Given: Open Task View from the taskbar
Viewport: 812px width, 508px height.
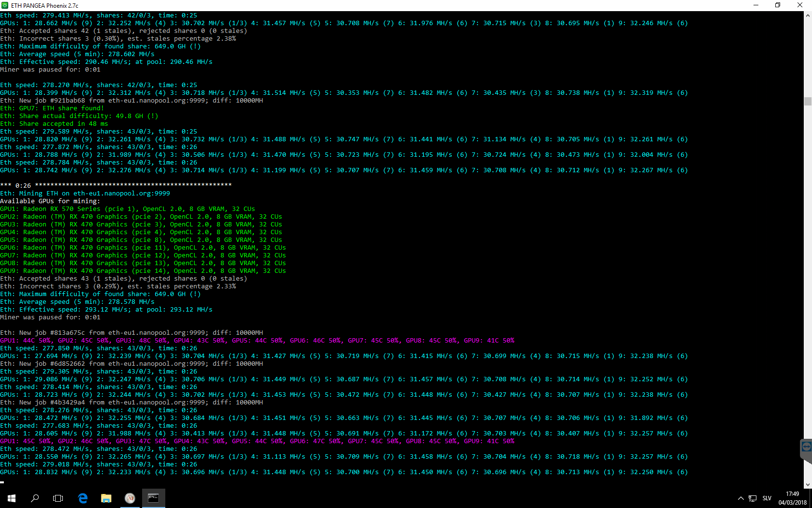Looking at the screenshot, I should point(58,498).
